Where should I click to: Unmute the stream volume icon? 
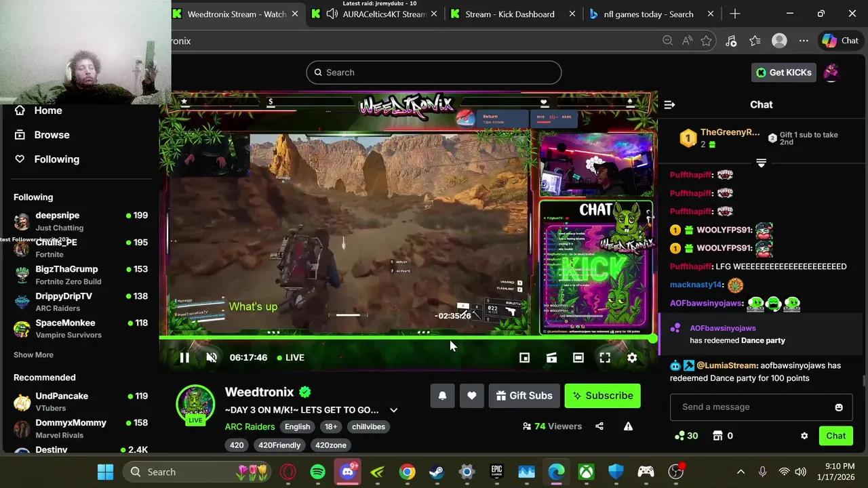212,358
